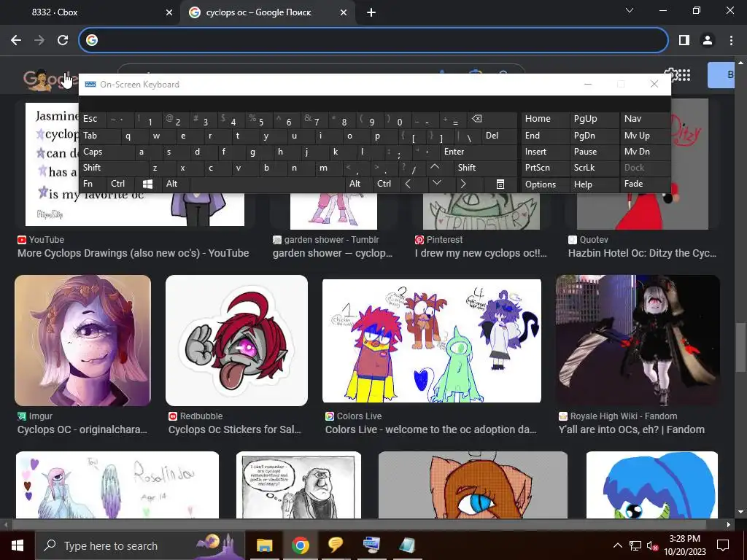Click the page vertical scrollbar thumb
Image resolution: width=747 pixels, height=560 pixels.
pyautogui.click(x=740, y=347)
